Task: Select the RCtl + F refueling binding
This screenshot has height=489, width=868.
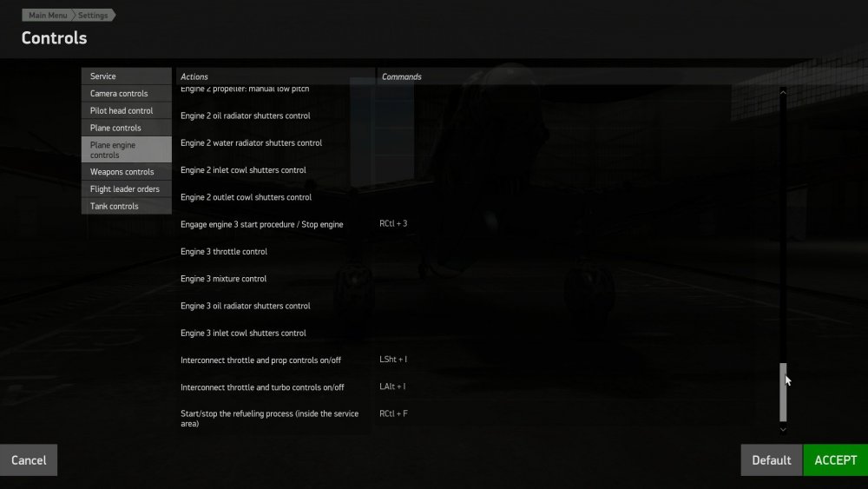Action: (393, 413)
